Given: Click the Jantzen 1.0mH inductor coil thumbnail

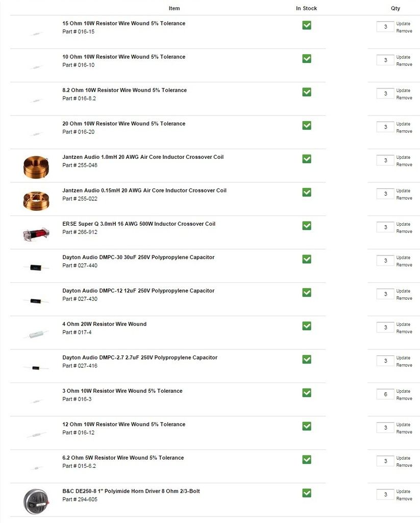Looking at the screenshot, I should (x=36, y=167).
